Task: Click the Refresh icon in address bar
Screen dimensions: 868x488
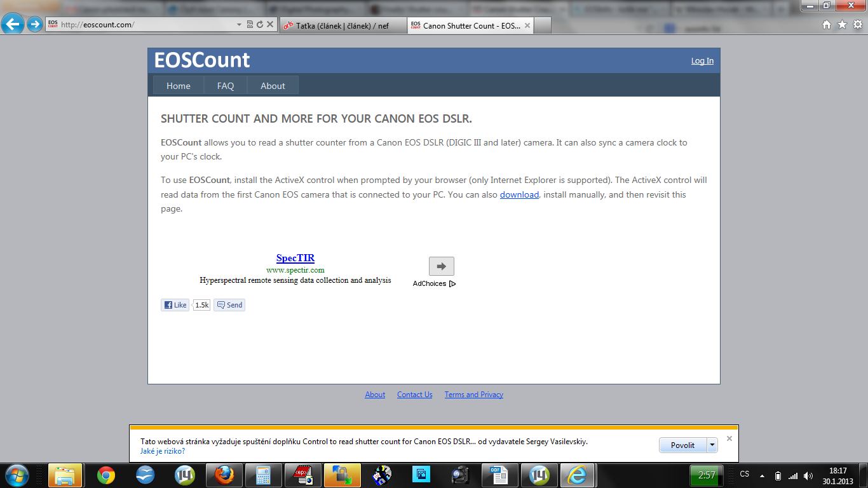Action: [x=259, y=25]
